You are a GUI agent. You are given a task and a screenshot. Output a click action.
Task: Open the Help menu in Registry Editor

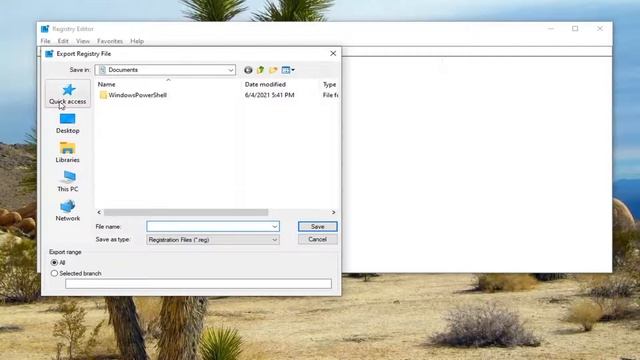[x=137, y=41]
